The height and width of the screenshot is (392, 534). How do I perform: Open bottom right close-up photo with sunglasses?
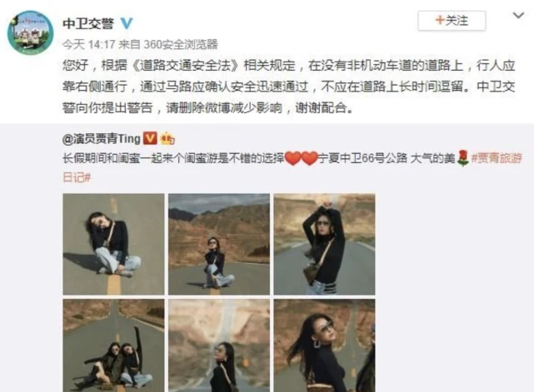(x=324, y=345)
